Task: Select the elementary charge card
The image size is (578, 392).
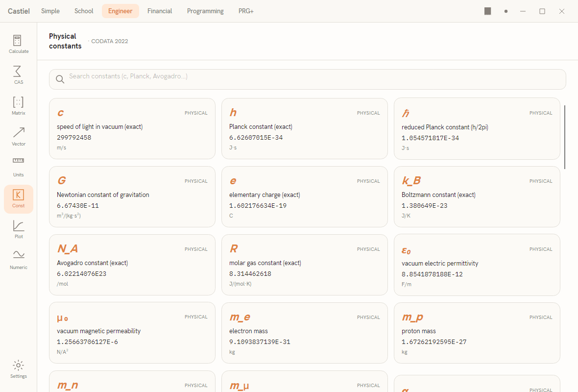Action: [x=305, y=196]
